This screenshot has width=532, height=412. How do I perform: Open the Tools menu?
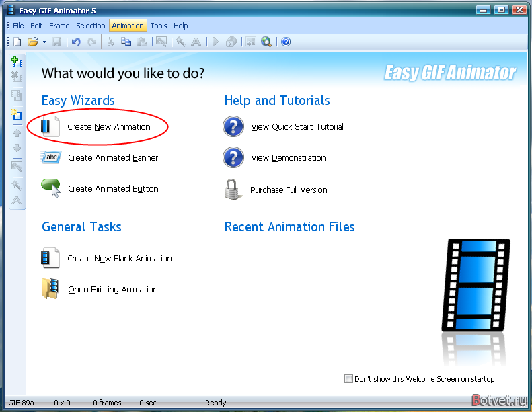point(159,26)
